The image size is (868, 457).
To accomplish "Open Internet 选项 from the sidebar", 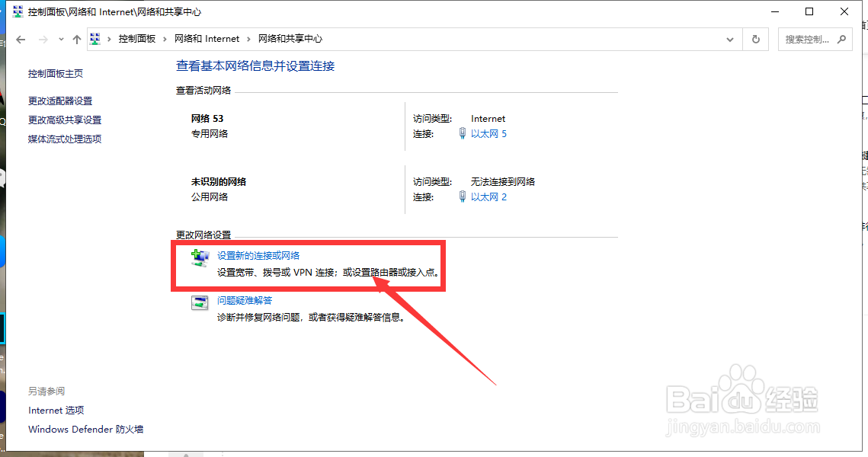I will [56, 410].
